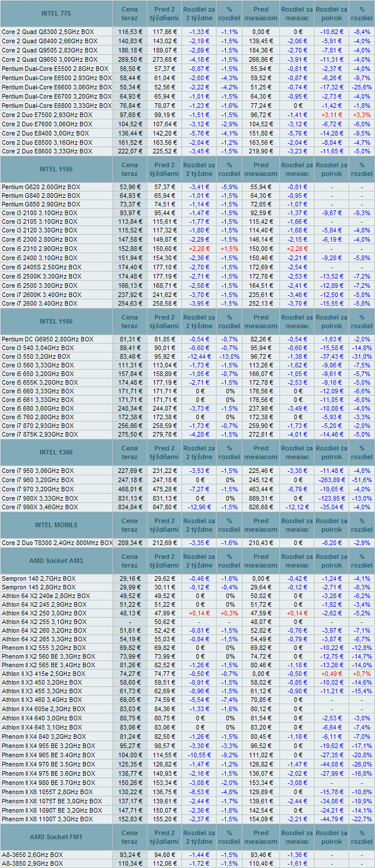The height and width of the screenshot is (868, 375).
Task: Click 'Cena teraz' header in INTEL 775
Action: (130, 14)
